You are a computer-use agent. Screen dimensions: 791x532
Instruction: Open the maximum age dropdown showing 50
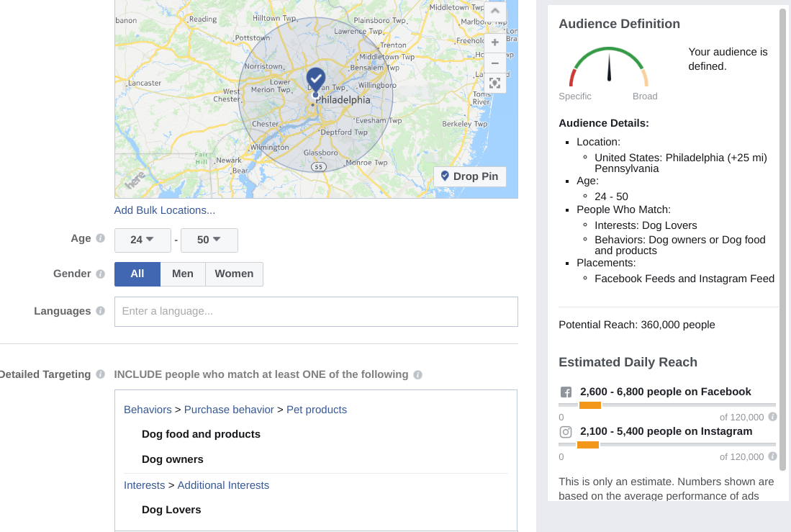209,240
